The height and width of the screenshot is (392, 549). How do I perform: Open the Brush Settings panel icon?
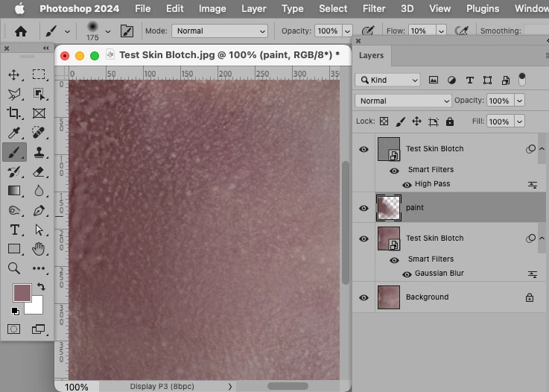tap(127, 31)
